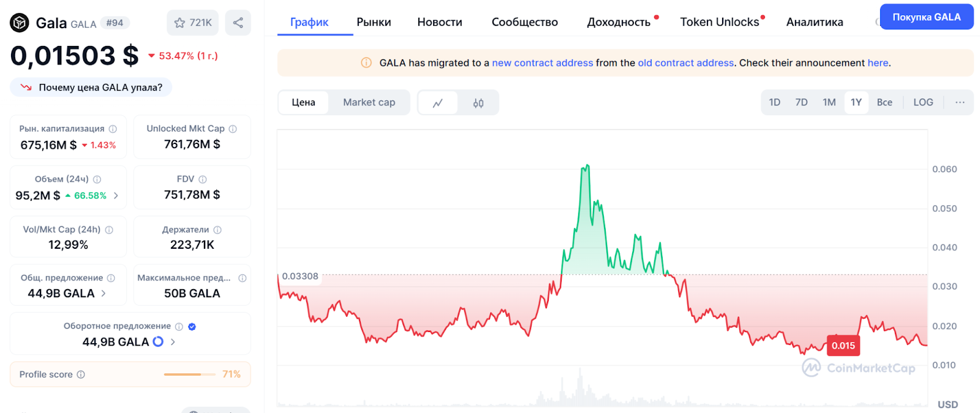Click the 761,76M $ unlocked cap value
Screen dimensions: 980x413
pyautogui.click(x=192, y=144)
